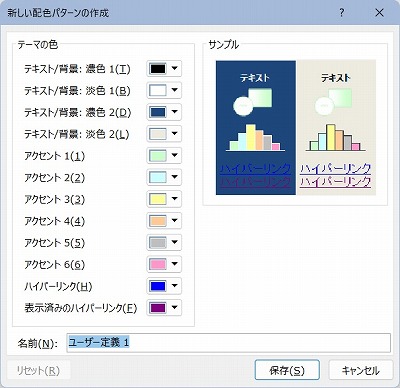Click the サンプル group label
This screenshot has width=400, height=388.
click(224, 44)
